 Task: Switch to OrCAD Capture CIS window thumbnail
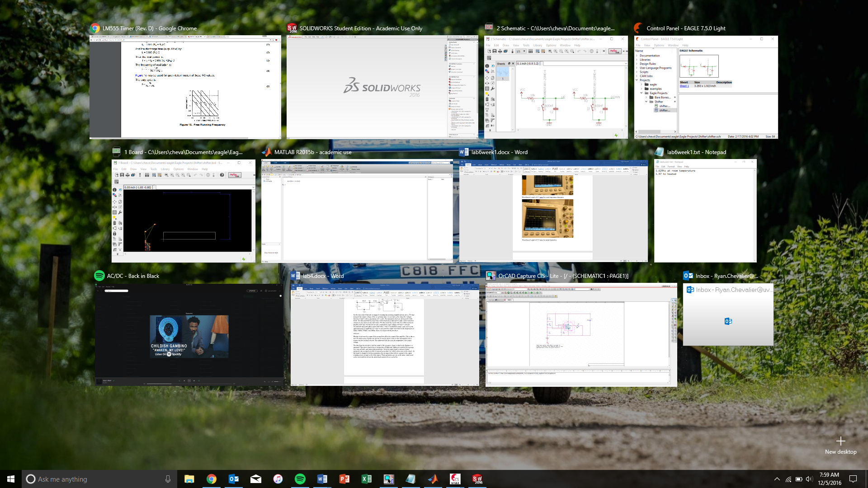[581, 334]
